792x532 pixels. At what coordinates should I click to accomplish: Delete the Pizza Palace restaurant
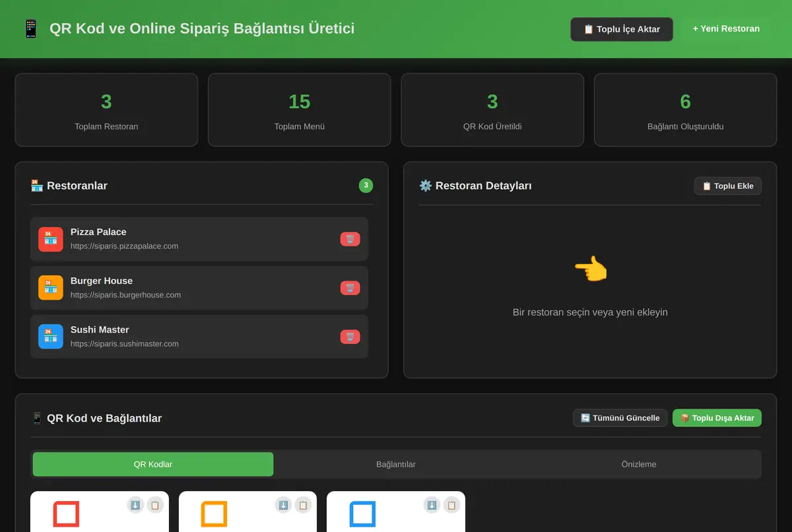[350, 239]
